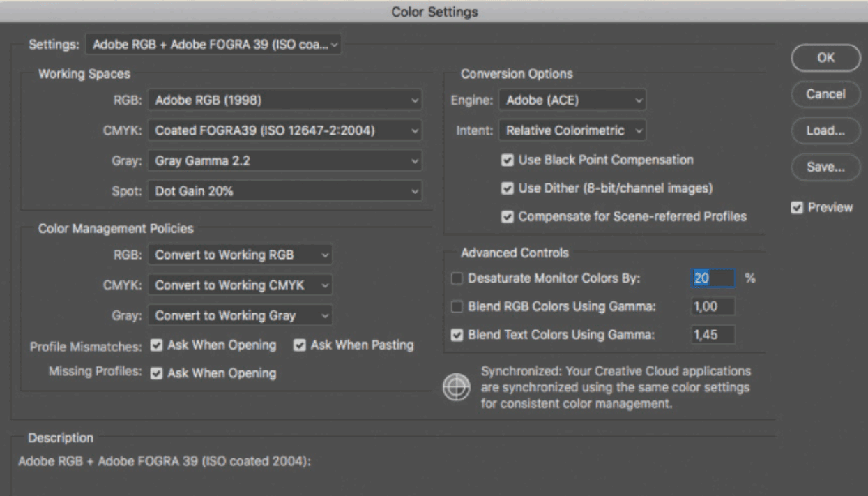
Task: Click the Save... button
Action: pos(825,167)
